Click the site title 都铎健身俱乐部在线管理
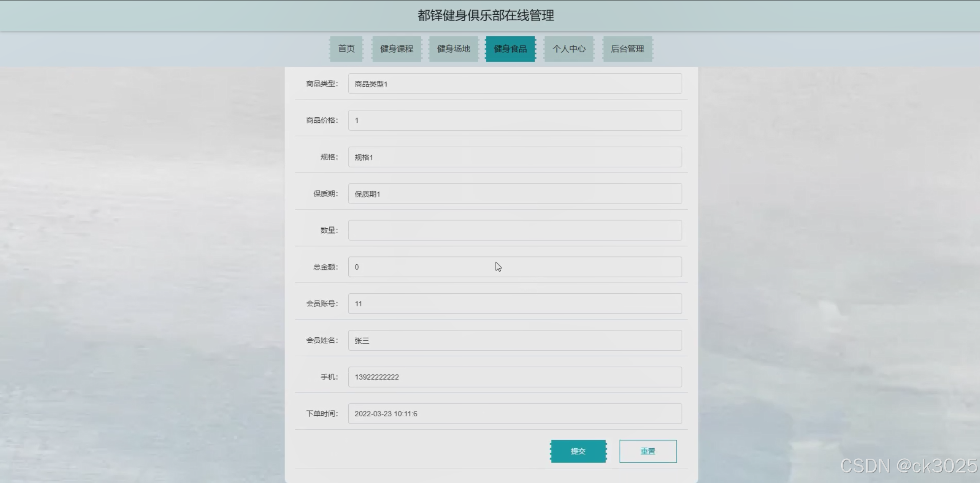This screenshot has height=483, width=980. (x=485, y=16)
